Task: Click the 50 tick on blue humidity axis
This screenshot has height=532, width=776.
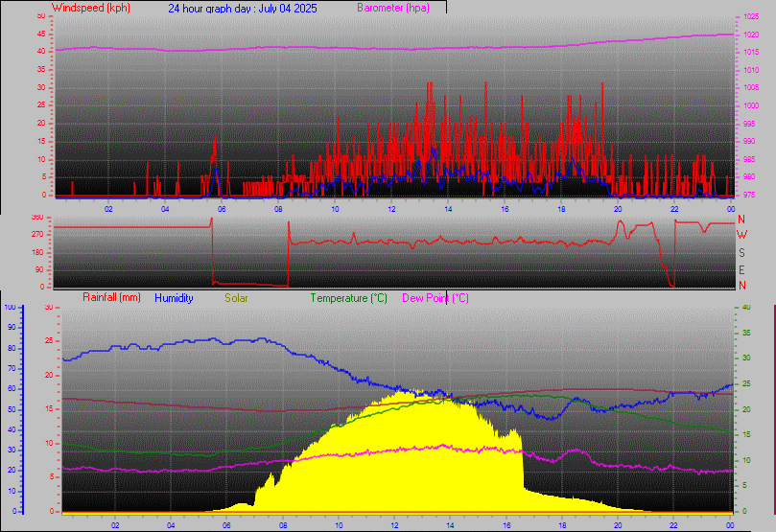Action: pos(12,409)
